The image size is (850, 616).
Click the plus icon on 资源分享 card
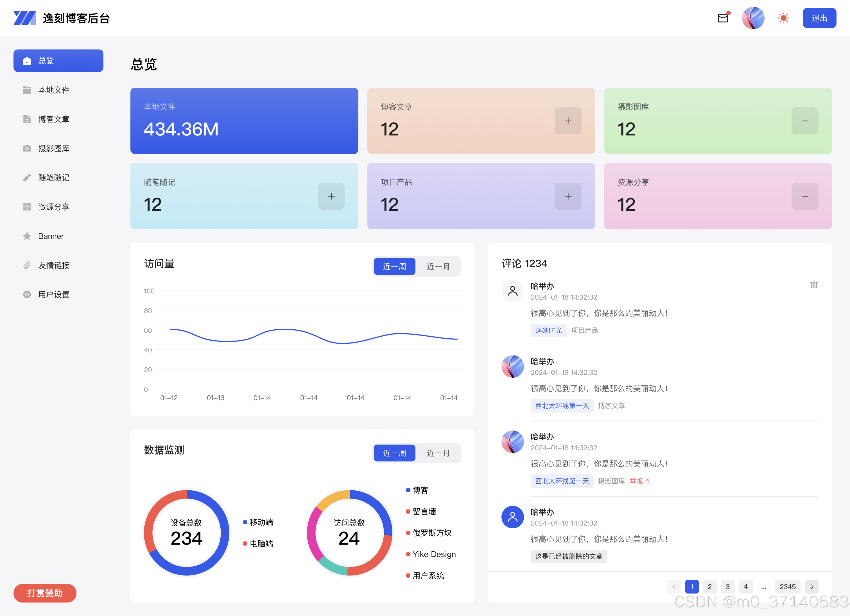click(x=805, y=196)
